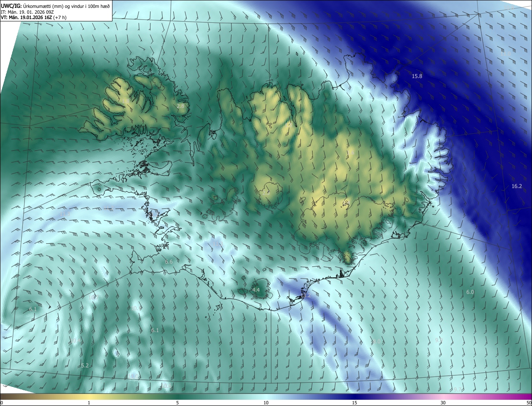
Task: Click the colorbar tick label 10
Action: (x=266, y=403)
